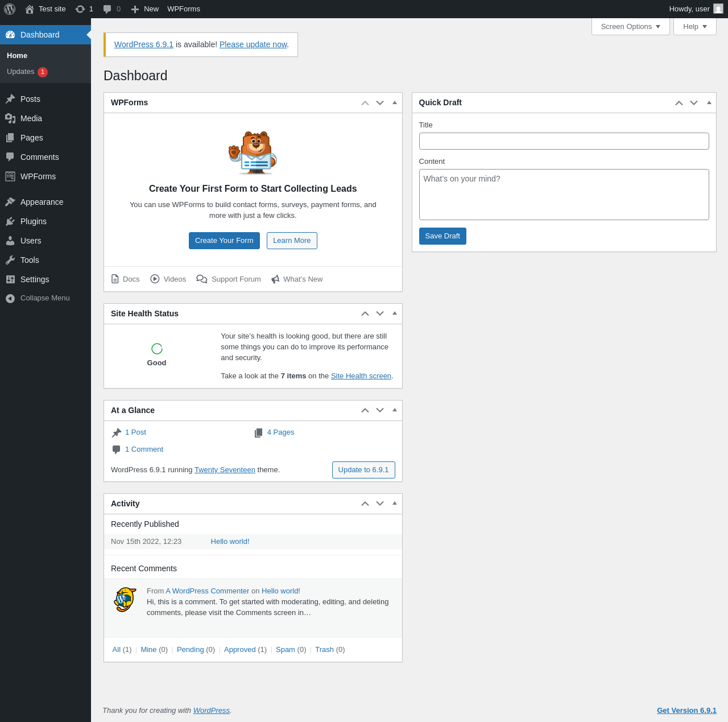Move WPForms widget down with chevron
728x722 pixels.
(380, 103)
